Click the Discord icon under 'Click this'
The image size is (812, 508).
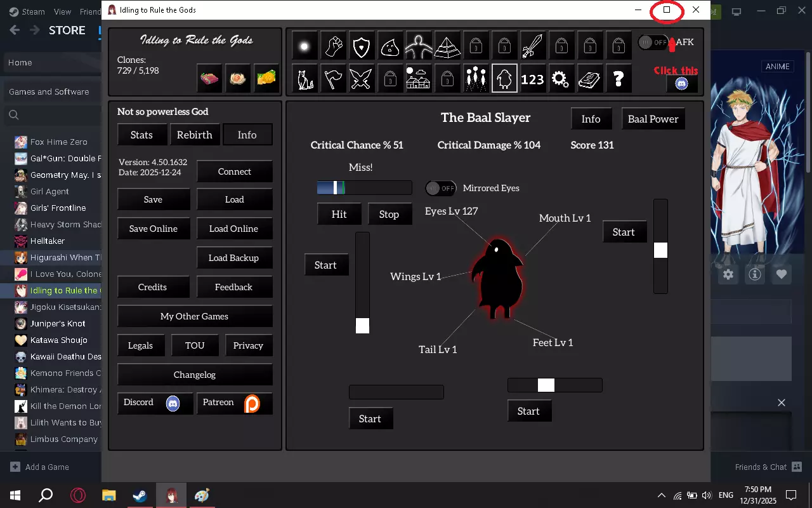(682, 83)
